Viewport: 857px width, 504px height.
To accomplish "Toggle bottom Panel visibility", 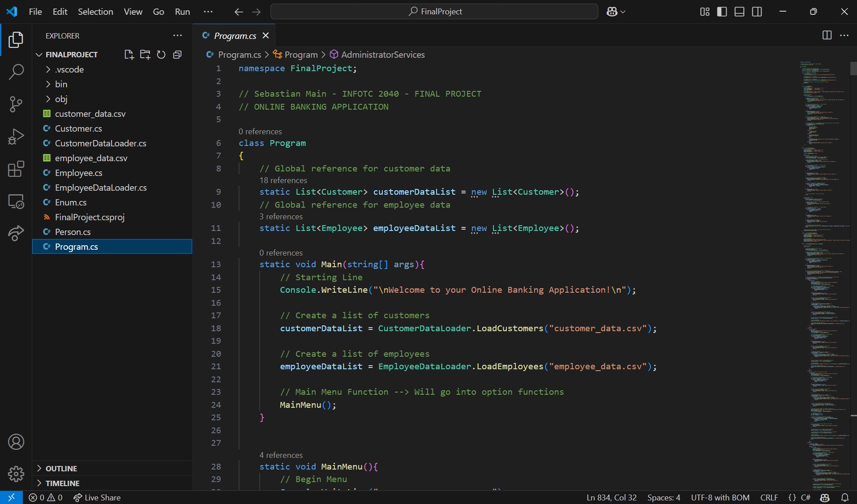I will [x=739, y=12].
